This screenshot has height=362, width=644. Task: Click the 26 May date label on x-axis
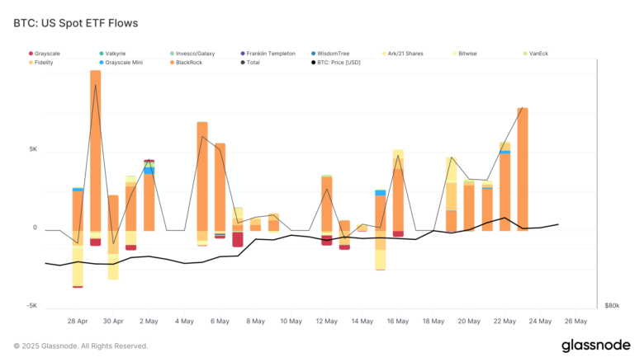[x=575, y=321]
